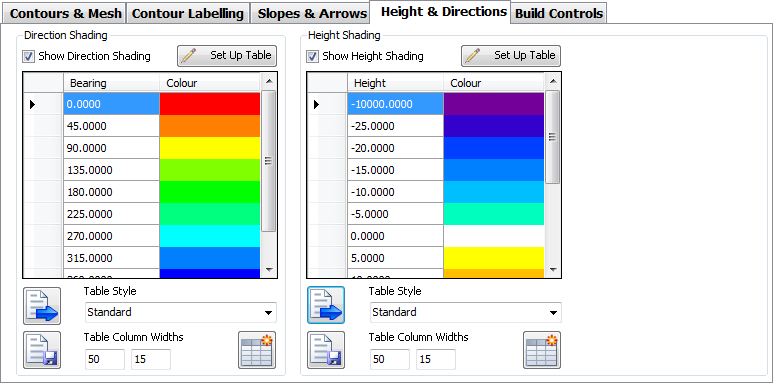
Task: Switch to the Build Controls tab
Action: (x=559, y=13)
